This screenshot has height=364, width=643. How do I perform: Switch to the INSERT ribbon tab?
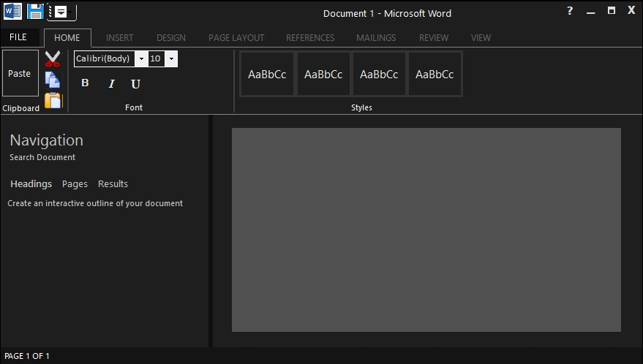(119, 38)
